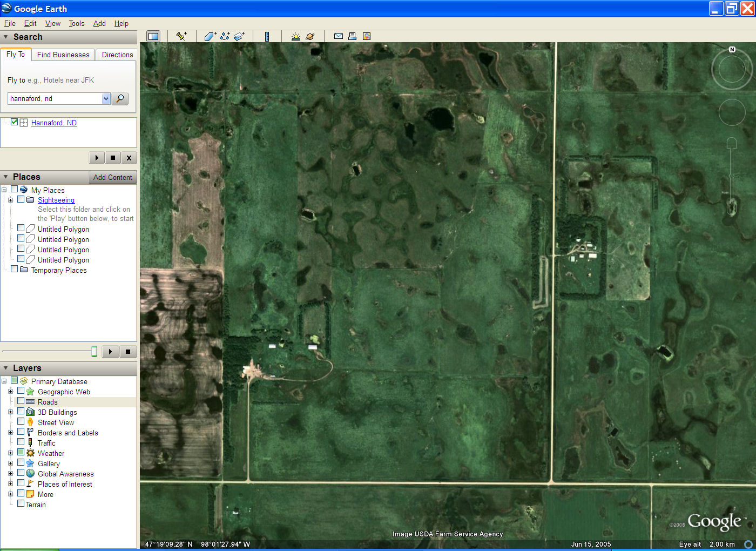
Task: Click the Street View pegman layer icon
Action: pos(30,422)
